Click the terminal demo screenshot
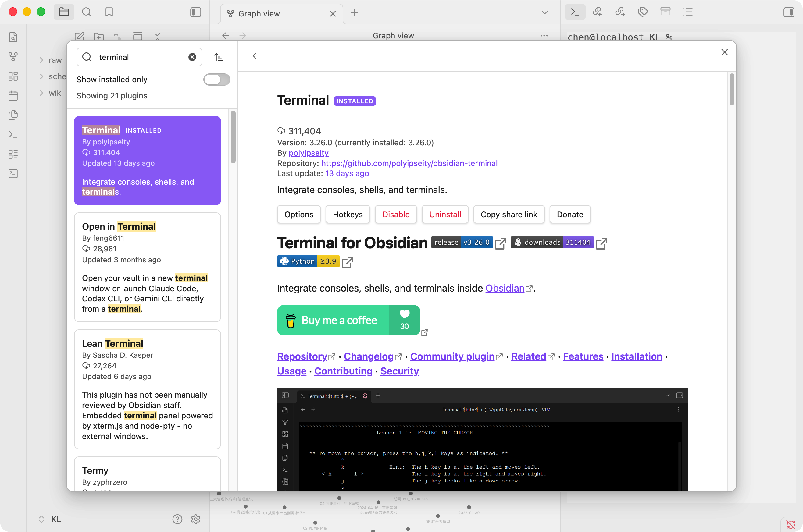The image size is (803, 532). click(482, 439)
